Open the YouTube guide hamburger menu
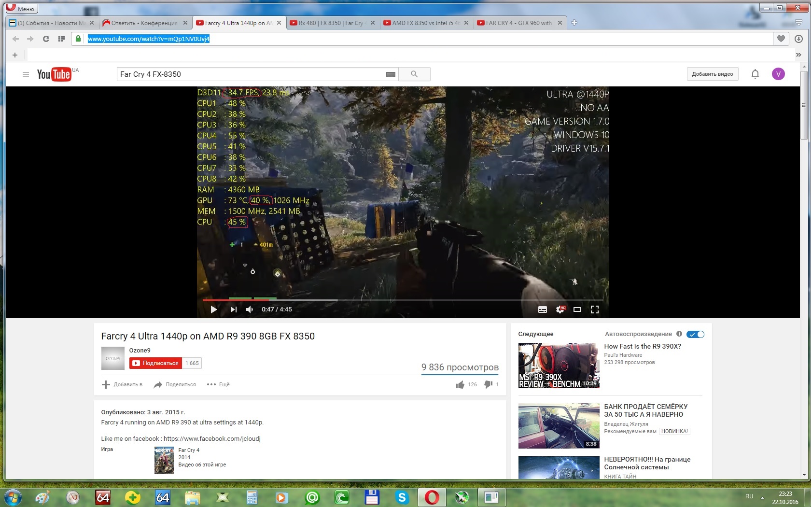Image resolution: width=812 pixels, height=507 pixels. point(26,74)
